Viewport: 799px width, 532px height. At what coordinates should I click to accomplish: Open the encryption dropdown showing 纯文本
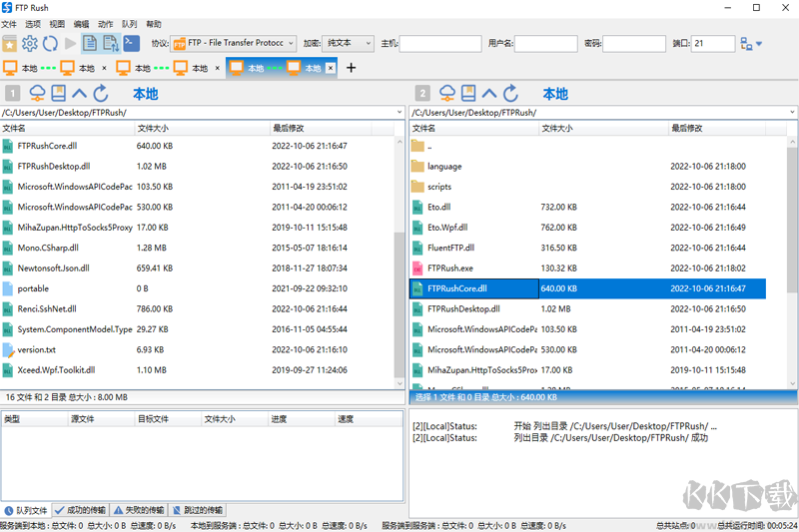(348, 43)
